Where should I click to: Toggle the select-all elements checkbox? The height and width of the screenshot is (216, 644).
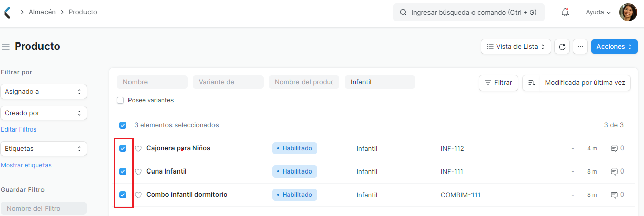tap(123, 125)
